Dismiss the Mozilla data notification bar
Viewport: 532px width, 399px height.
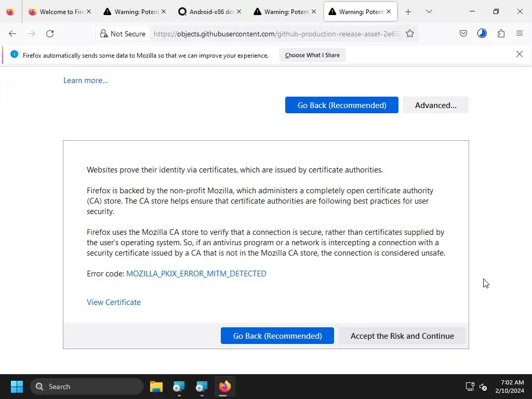click(x=519, y=54)
